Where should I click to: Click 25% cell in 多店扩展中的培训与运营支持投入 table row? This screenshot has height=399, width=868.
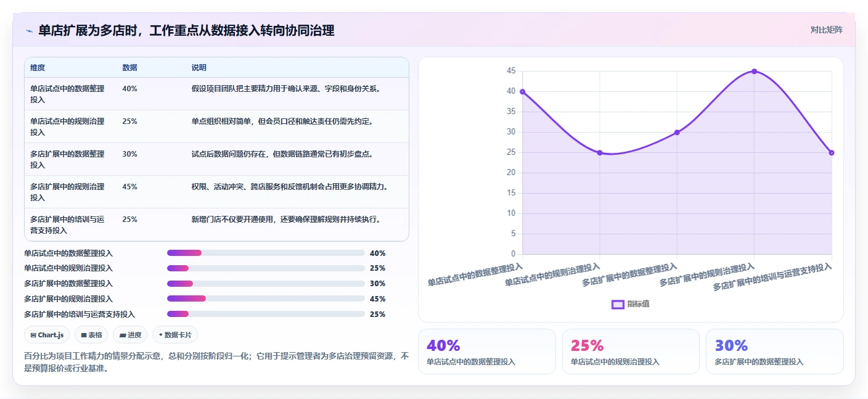pyautogui.click(x=129, y=219)
